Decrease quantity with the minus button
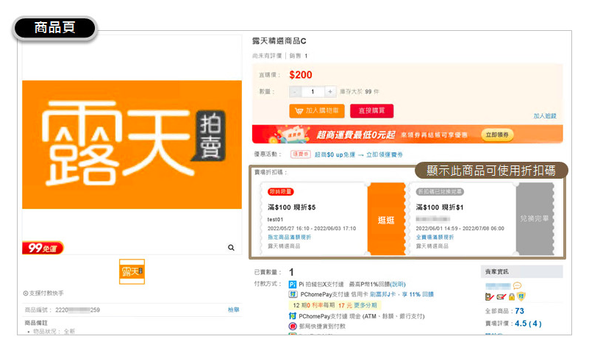The width and height of the screenshot is (589, 364). (x=296, y=92)
